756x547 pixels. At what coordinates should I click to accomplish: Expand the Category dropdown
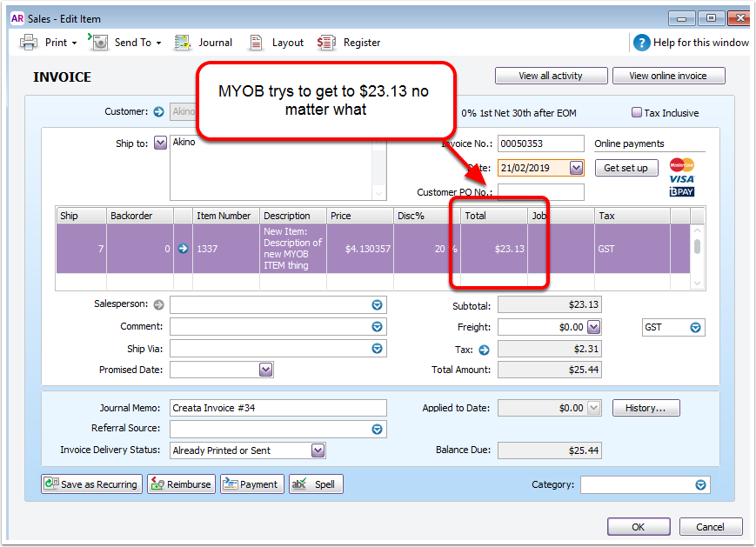tap(700, 485)
